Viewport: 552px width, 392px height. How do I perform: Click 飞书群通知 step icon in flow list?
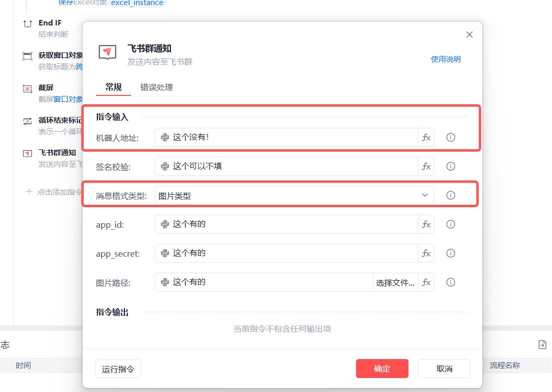[27, 154]
